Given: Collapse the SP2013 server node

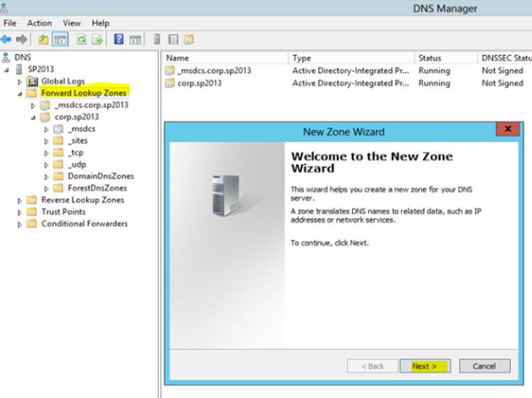Looking at the screenshot, I should click(x=6, y=70).
